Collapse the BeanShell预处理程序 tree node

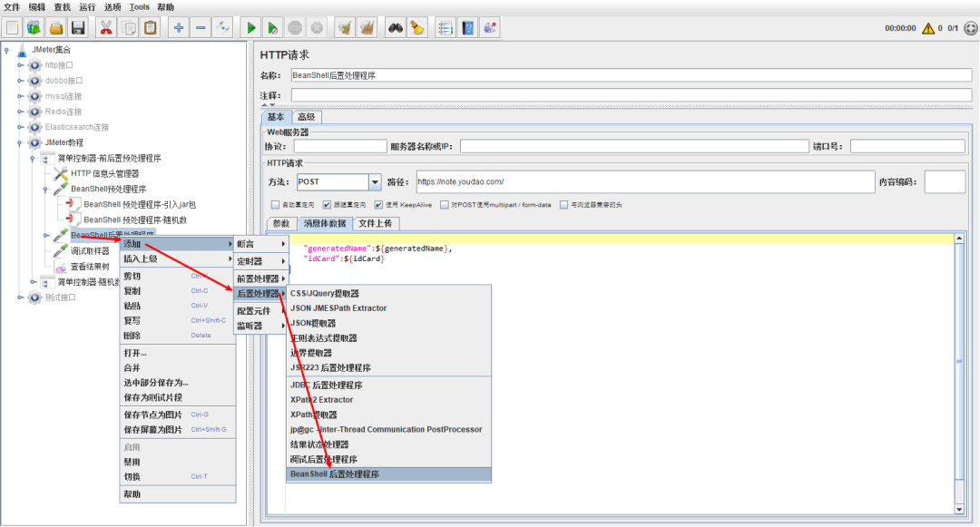click(45, 190)
